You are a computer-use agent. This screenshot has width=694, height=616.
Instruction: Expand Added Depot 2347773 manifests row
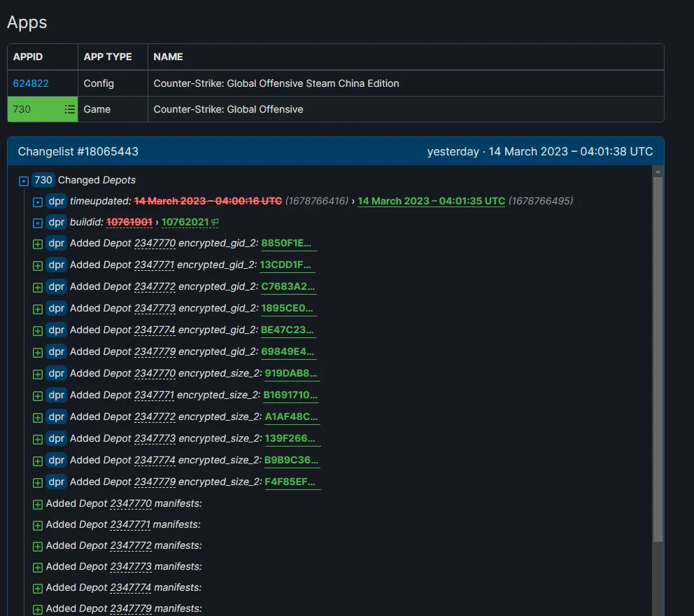(38, 567)
